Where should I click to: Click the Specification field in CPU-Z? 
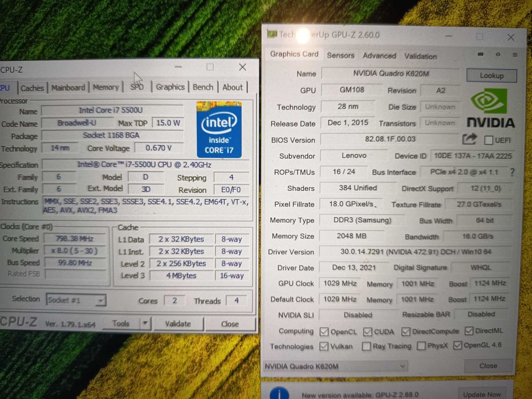point(145,165)
